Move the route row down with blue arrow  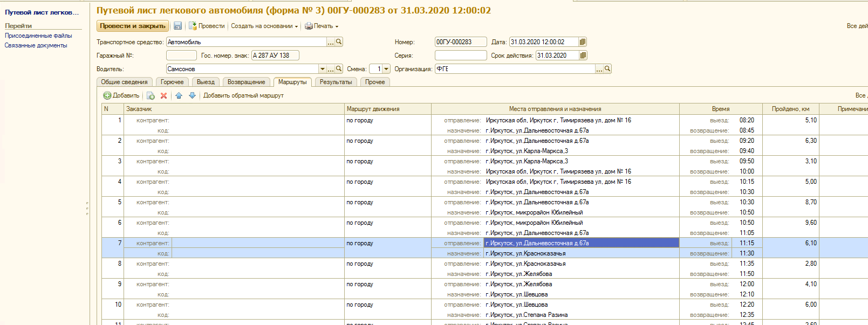(192, 95)
